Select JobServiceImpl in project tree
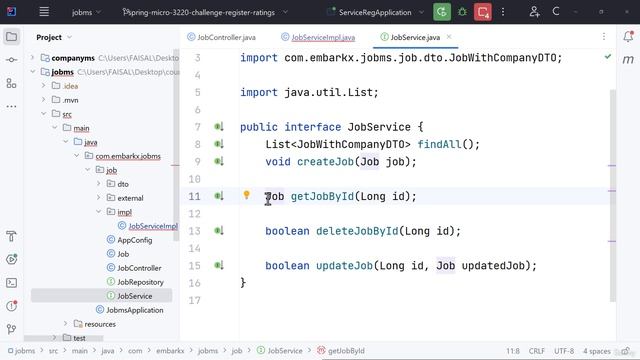 pos(148,226)
